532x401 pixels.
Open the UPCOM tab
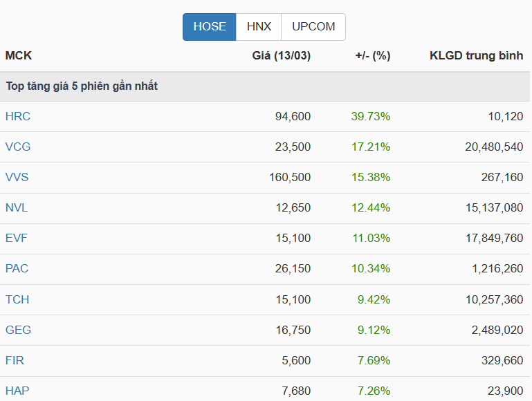313,27
